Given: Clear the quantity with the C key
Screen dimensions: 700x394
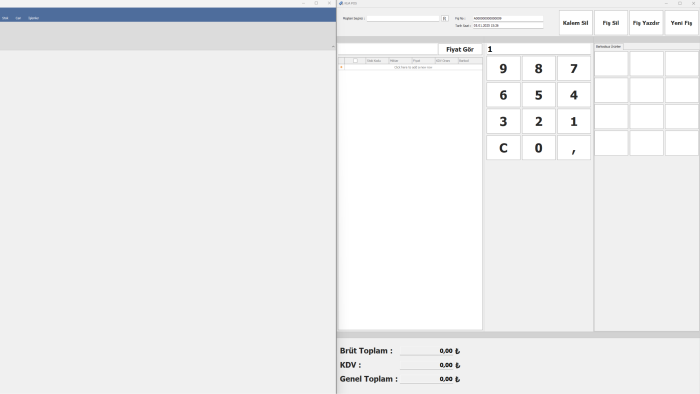Looking at the screenshot, I should [x=503, y=148].
